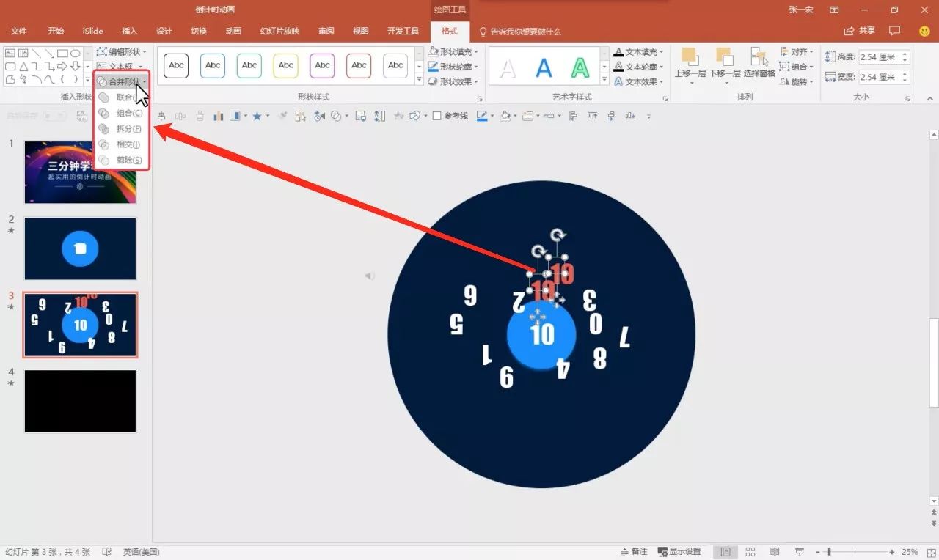Choose 联合 Union from merge menu
The width and height of the screenshot is (939, 560).
pos(122,97)
